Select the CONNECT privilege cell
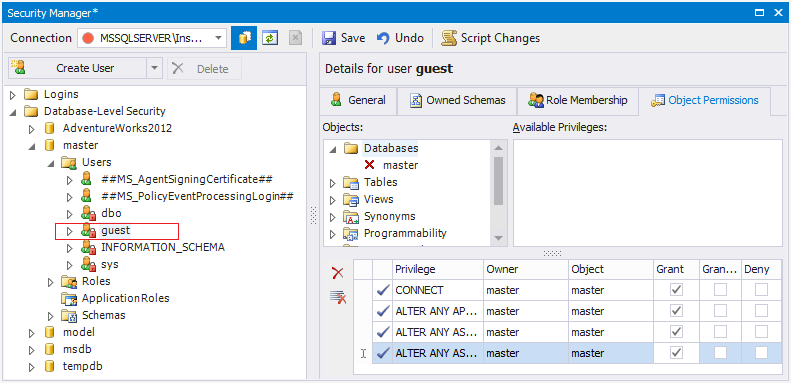791x383 pixels. click(438, 290)
